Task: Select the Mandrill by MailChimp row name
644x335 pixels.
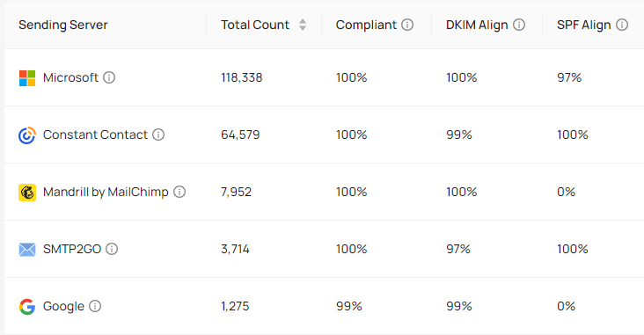Action: [x=106, y=193]
